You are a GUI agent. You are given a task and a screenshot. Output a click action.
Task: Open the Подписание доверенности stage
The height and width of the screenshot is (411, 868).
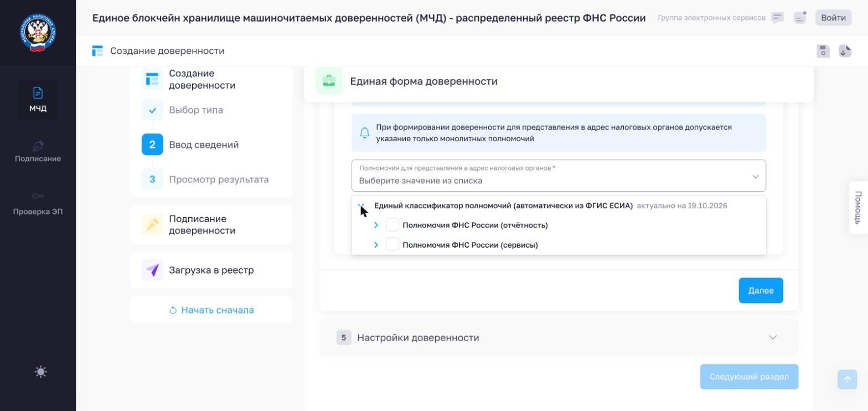pyautogui.click(x=211, y=224)
